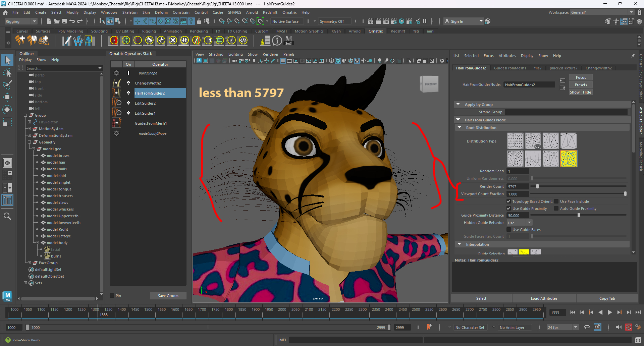Check the Pin checkbox in operator stack
644x346 pixels.
point(112,296)
